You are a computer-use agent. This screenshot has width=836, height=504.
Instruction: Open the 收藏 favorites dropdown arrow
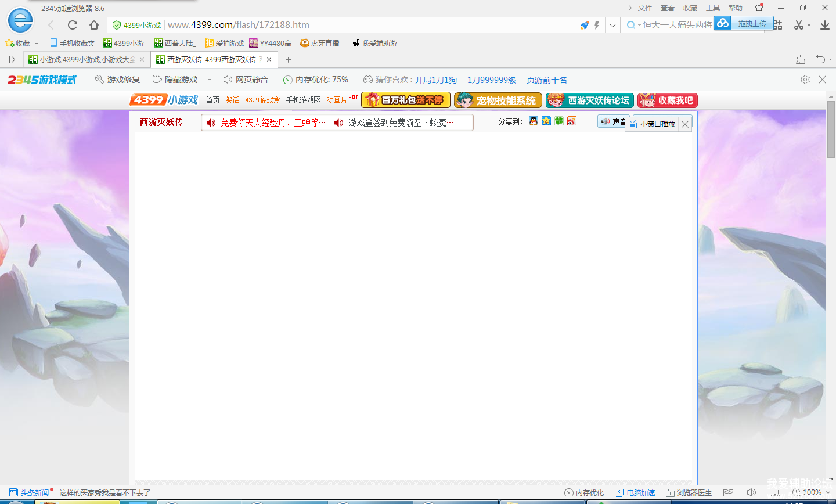37,44
